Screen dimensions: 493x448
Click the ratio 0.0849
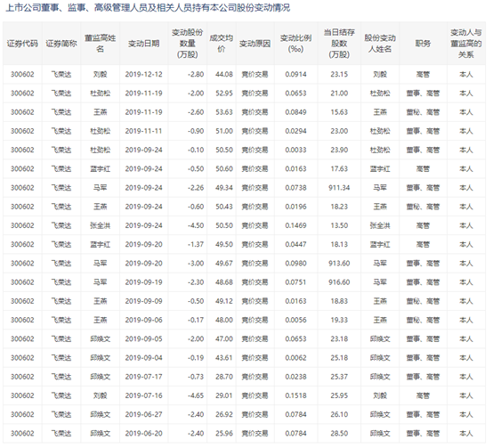coord(295,112)
